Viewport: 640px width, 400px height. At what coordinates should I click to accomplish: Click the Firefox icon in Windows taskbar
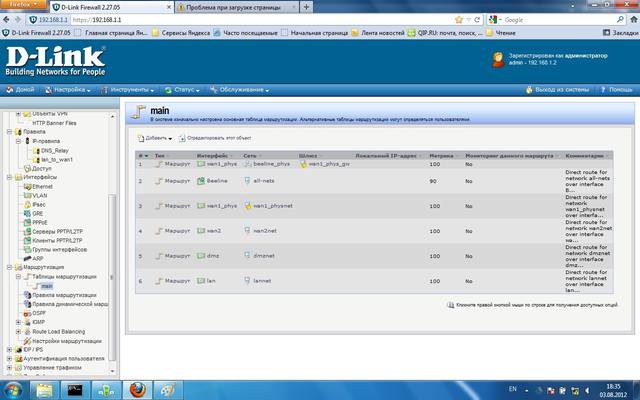[138, 390]
